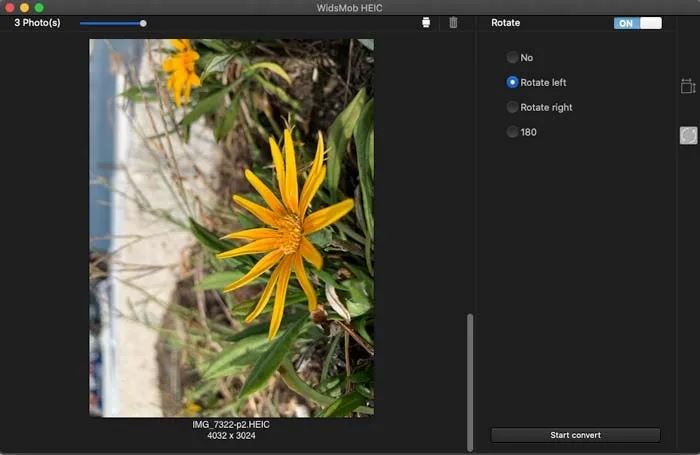Click the IMG_7322-p2.HEIC file name
This screenshot has height=455, width=700.
[x=231, y=424]
